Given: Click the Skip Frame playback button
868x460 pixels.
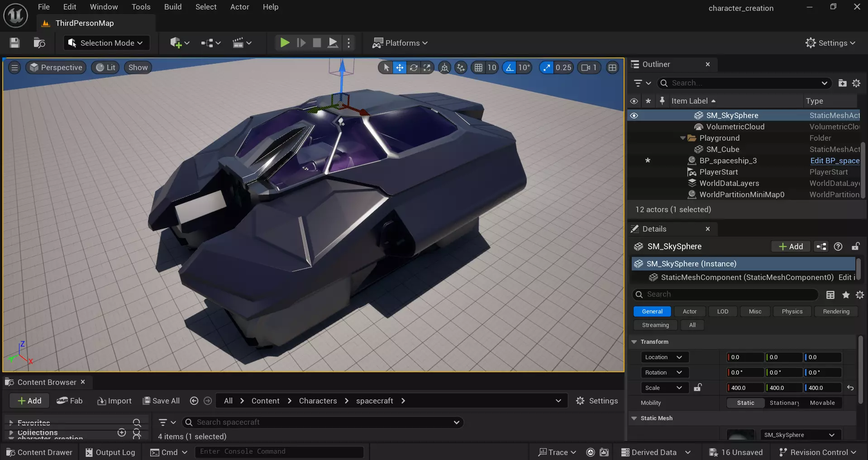Looking at the screenshot, I should click(x=301, y=43).
